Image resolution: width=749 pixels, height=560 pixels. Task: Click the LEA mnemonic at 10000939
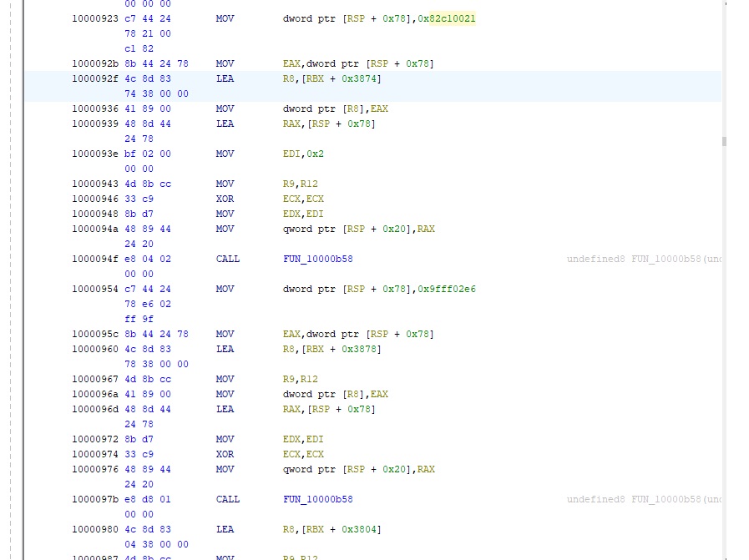225,124
